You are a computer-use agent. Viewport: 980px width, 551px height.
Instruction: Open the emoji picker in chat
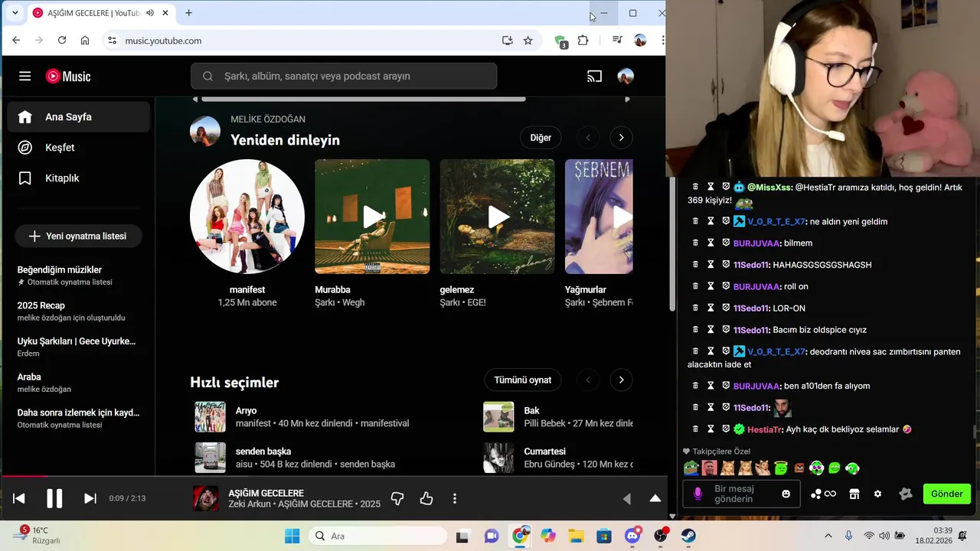[x=786, y=494]
